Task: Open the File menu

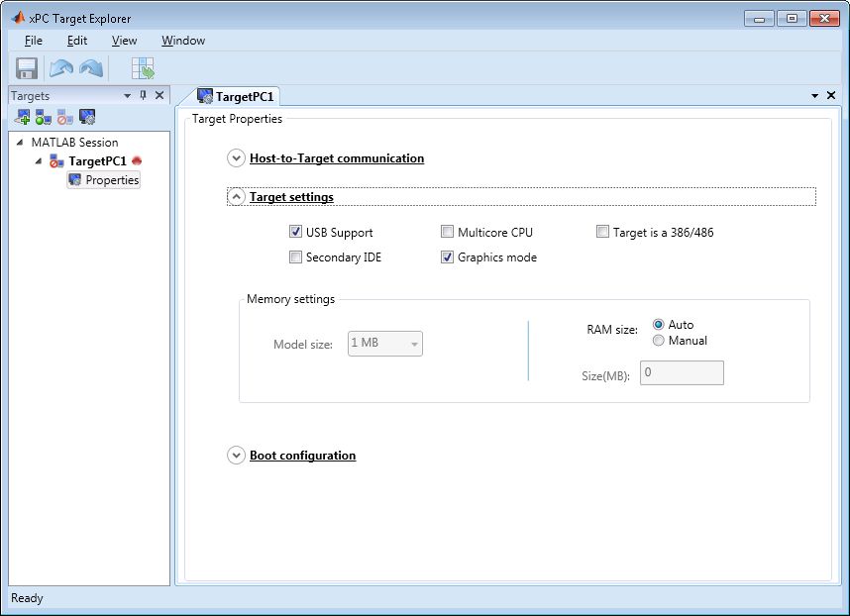Action: 34,41
